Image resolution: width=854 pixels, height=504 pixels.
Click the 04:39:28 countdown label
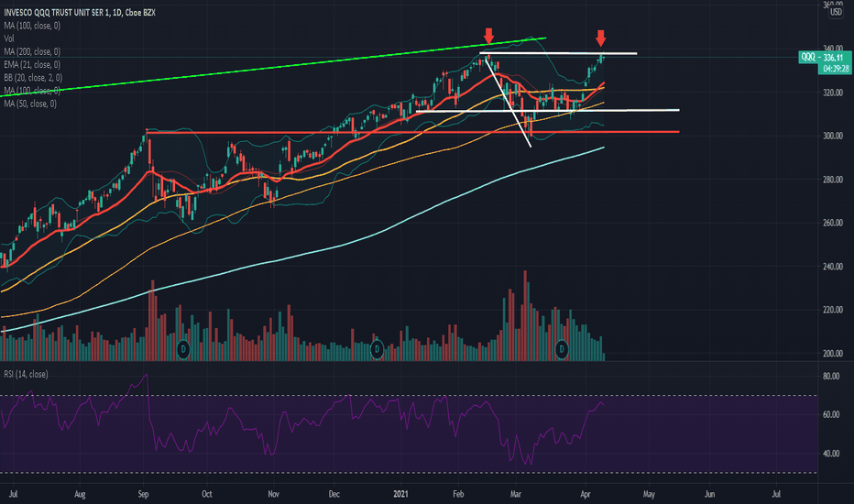(834, 69)
